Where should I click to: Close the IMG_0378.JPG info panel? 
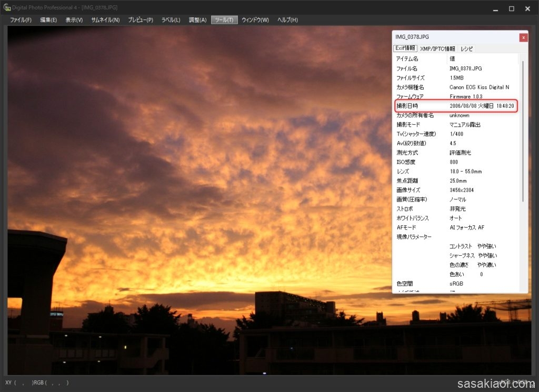point(523,37)
